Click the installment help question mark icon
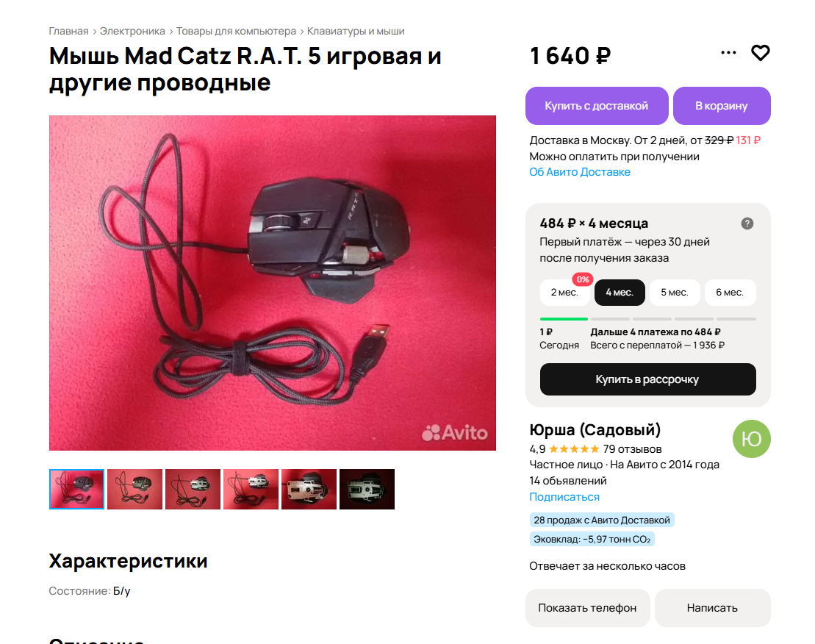The width and height of the screenshot is (815, 644). point(747,223)
